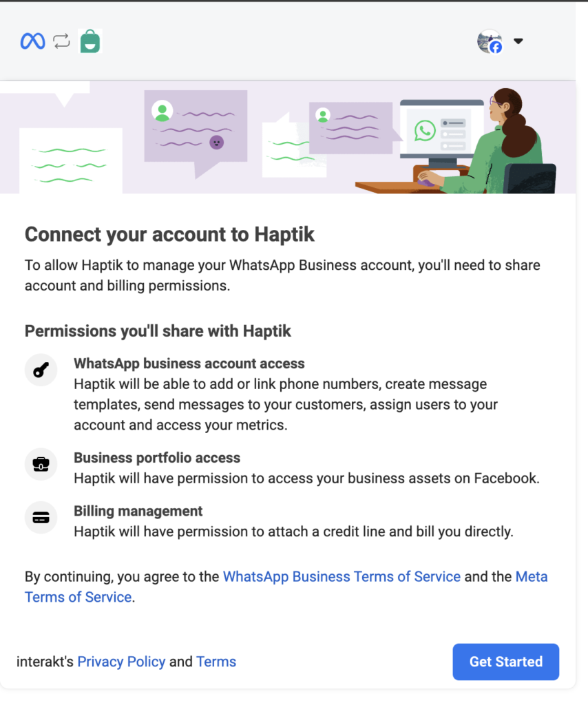
Task: Click the key icon for WhatsApp access
Action: (41, 370)
